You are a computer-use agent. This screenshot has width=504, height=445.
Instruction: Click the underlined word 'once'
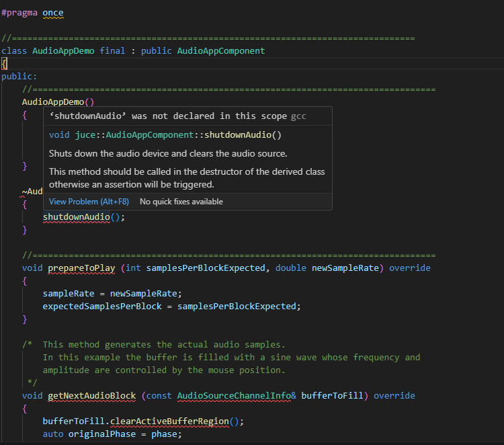pyautogui.click(x=53, y=13)
